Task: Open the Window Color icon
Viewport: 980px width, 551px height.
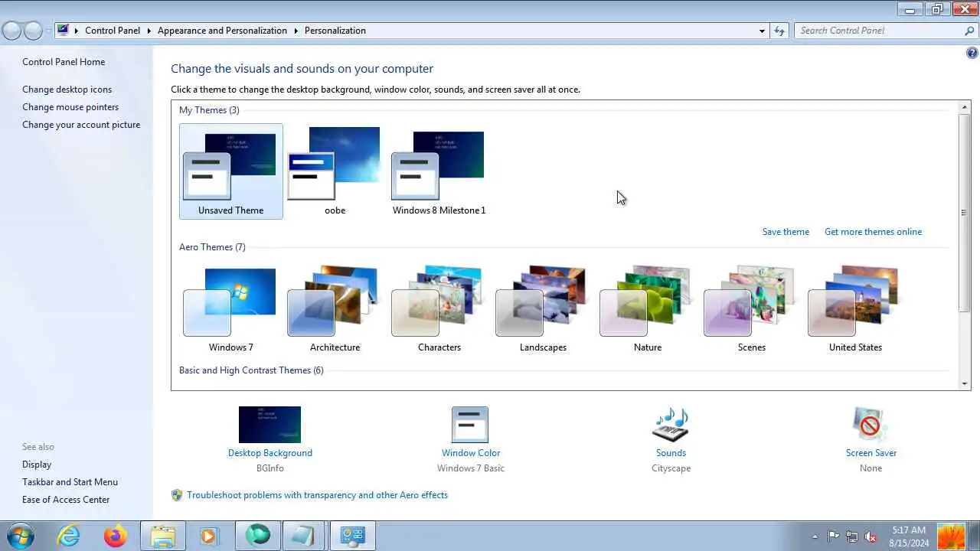Action: tap(470, 425)
